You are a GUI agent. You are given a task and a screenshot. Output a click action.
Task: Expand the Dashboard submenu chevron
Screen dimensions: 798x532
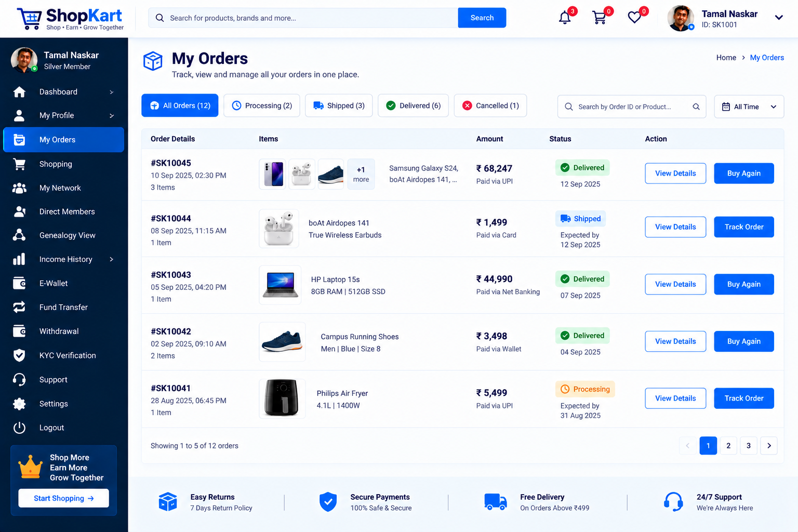111,92
